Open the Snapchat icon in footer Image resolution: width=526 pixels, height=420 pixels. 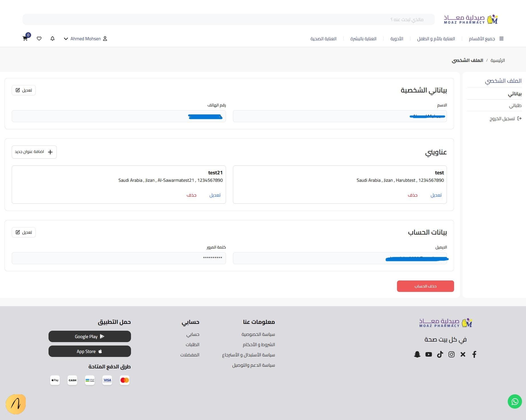[417, 354]
